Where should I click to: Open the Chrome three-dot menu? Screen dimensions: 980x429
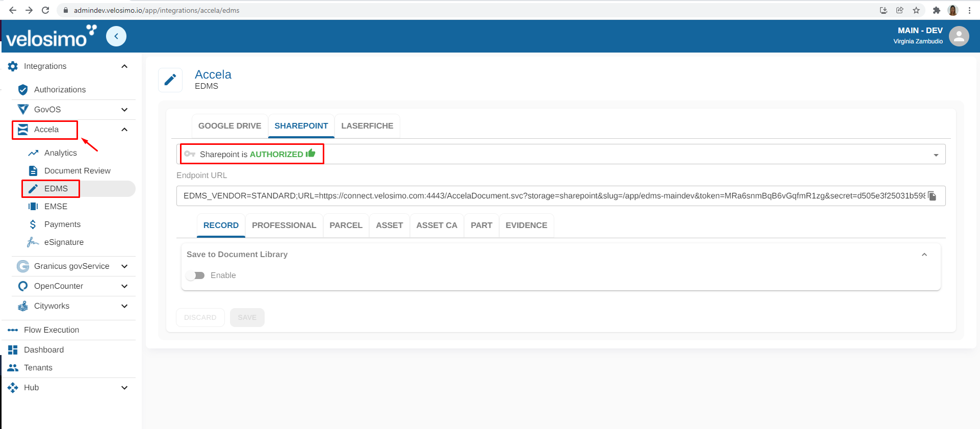(969, 10)
